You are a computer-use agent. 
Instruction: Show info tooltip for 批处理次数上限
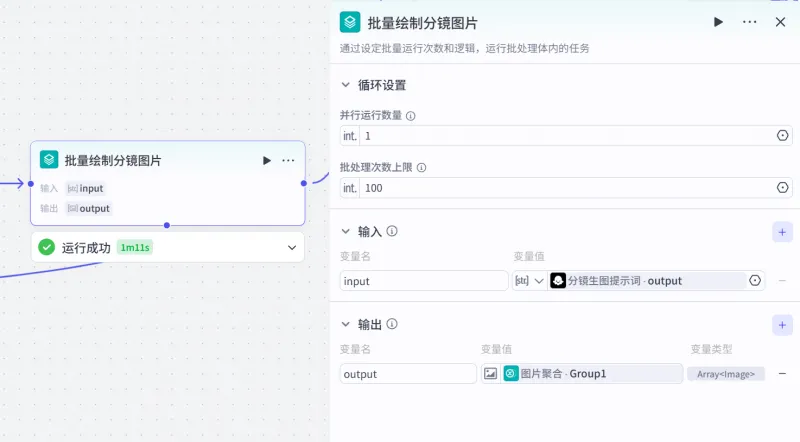[x=421, y=167]
